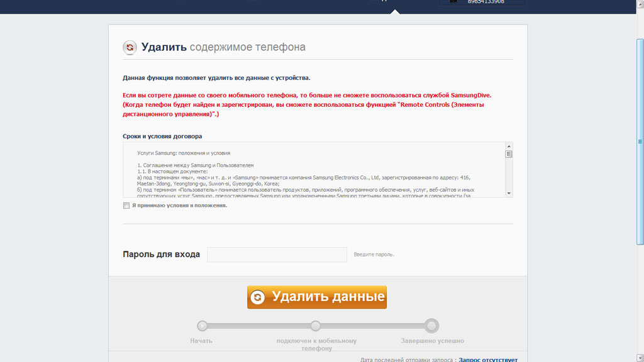Select the phone number 89854133908 device box
This screenshot has width=644, height=362.
[482, 3]
